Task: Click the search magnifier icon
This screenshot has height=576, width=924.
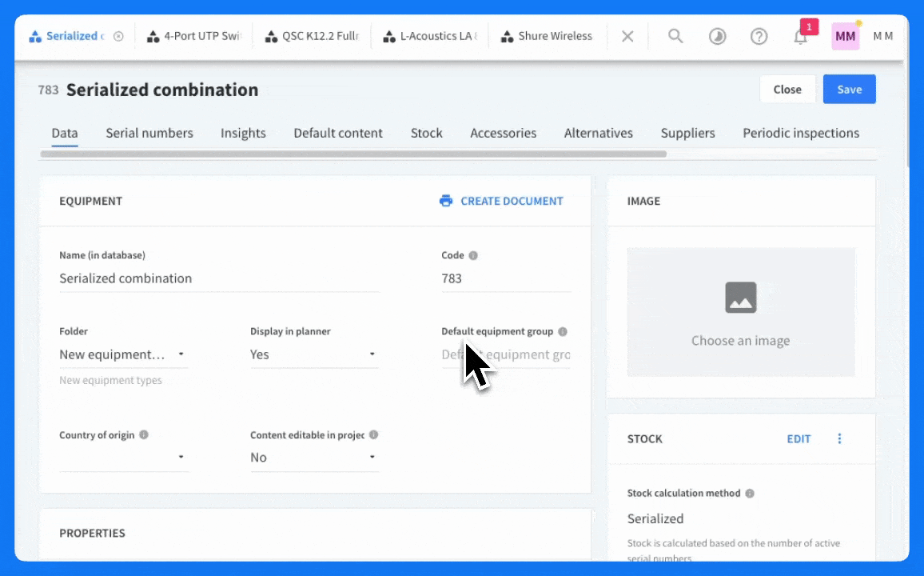Action: 675,36
